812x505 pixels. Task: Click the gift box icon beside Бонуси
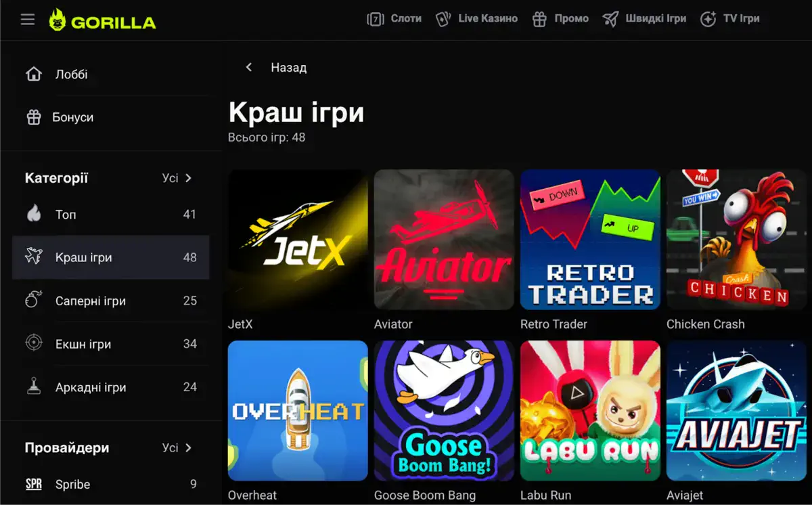coord(34,117)
